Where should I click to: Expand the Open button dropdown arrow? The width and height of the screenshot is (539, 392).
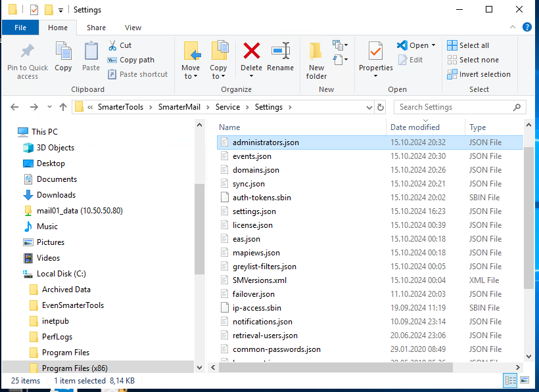[433, 45]
